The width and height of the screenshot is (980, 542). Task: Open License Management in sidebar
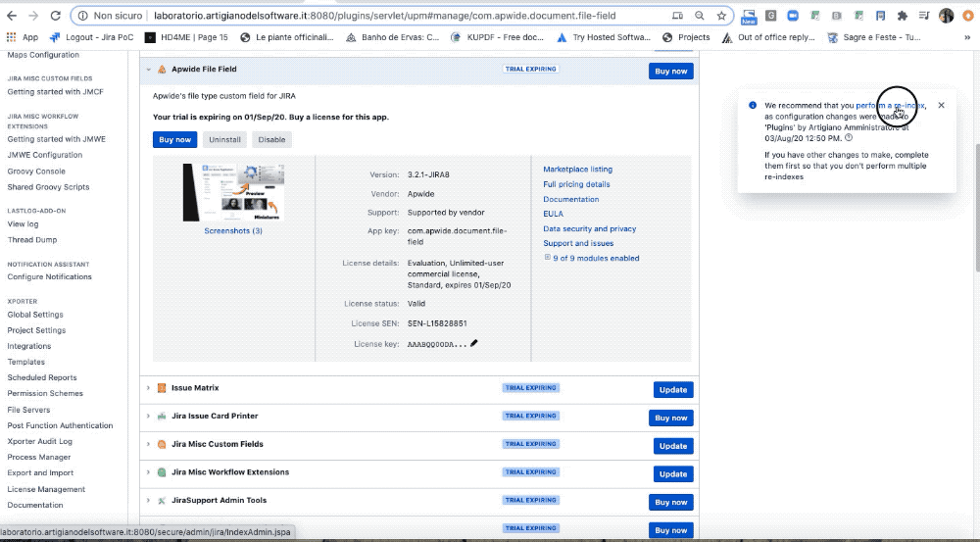[x=46, y=489]
